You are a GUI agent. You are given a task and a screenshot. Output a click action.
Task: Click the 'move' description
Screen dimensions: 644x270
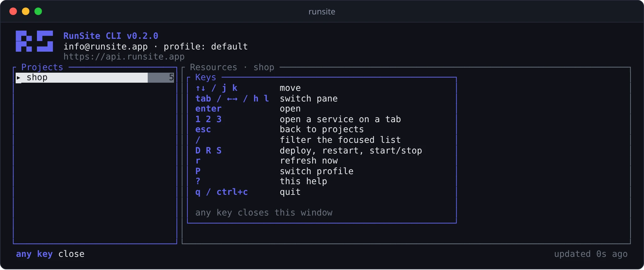[x=290, y=88]
